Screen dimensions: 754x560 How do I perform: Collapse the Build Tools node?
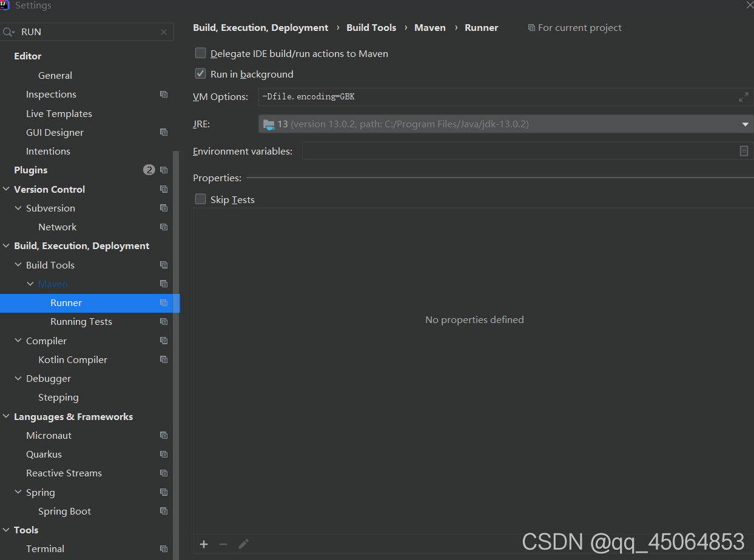(18, 265)
